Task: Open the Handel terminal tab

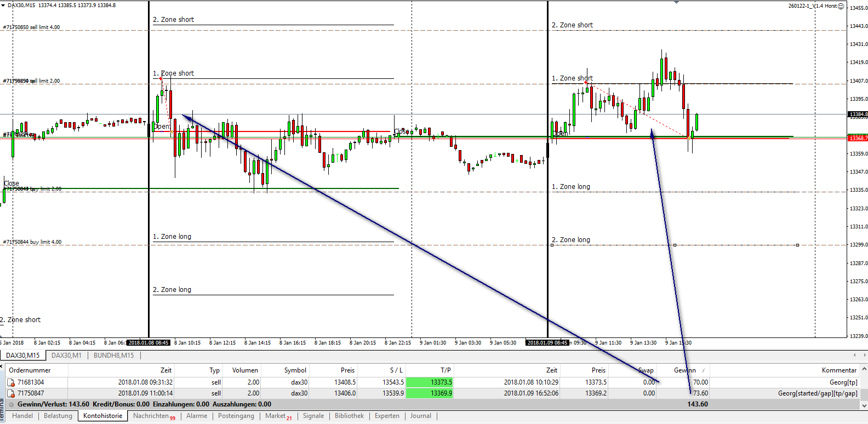Action: 22,416
